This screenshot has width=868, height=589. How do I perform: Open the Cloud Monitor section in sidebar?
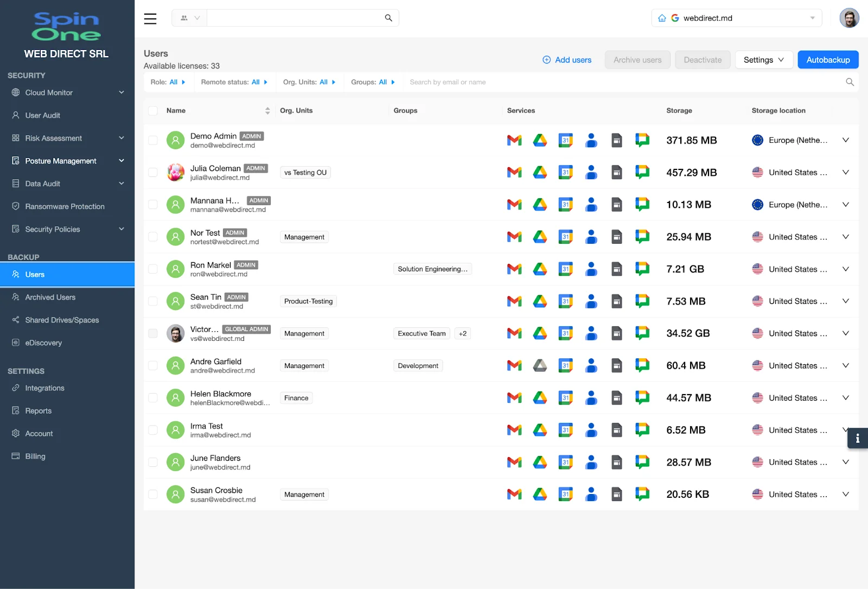[x=48, y=92]
